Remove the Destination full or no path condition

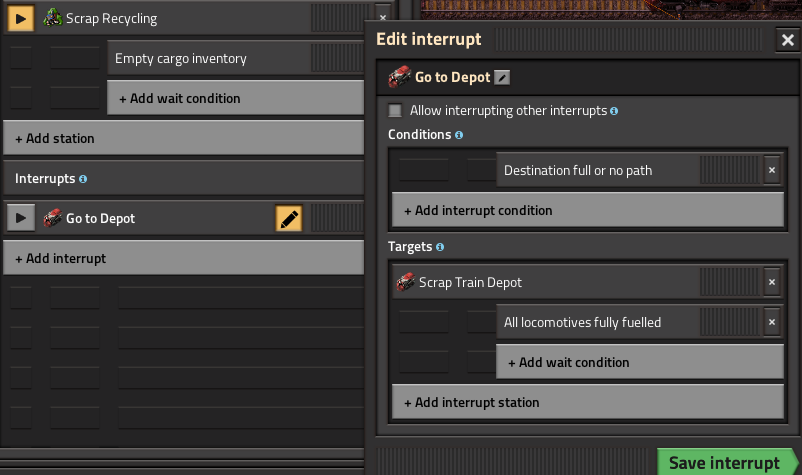click(x=771, y=170)
